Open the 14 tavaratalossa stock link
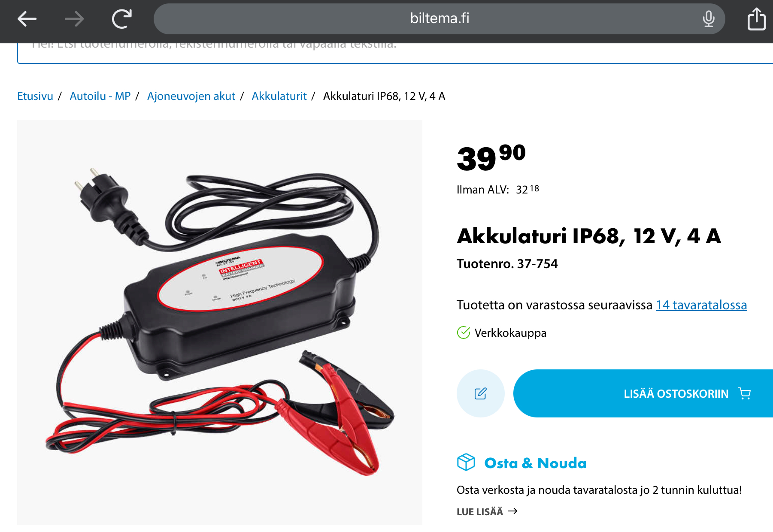Screen dimensions: 773x532 tap(701, 305)
